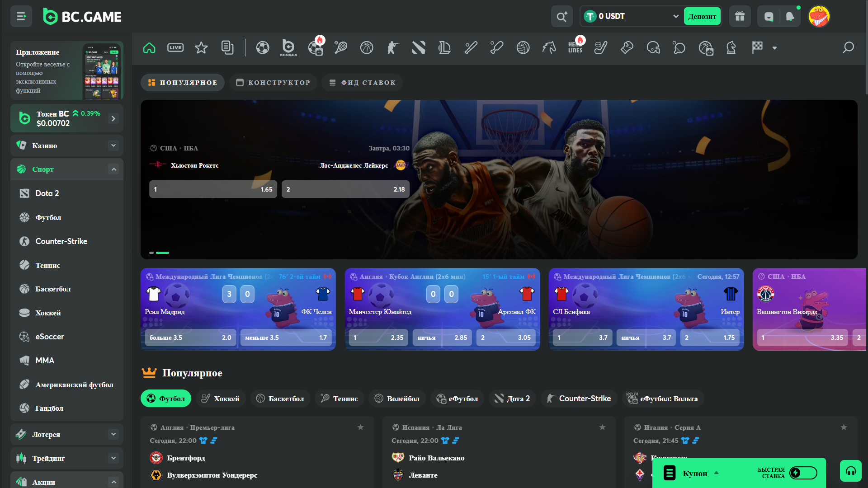Favorite the Spain La Liga match star
The height and width of the screenshot is (488, 868).
pyautogui.click(x=602, y=427)
